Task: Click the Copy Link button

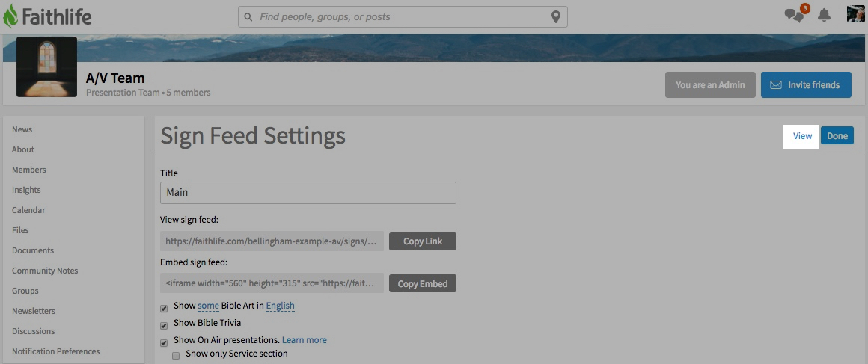Action: tap(423, 241)
